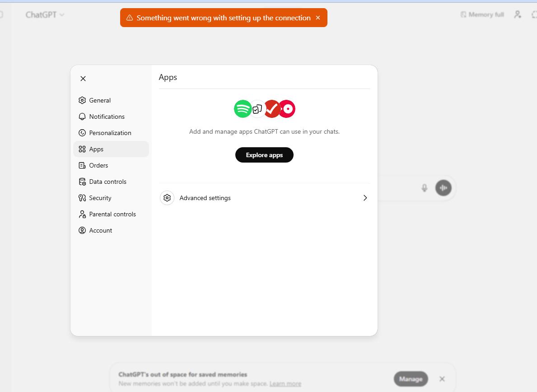Dismiss the orange connection error banner

[318, 18]
